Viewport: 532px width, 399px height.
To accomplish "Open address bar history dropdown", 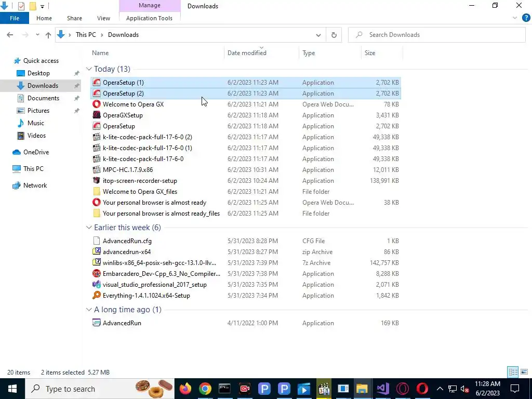I will coord(318,35).
